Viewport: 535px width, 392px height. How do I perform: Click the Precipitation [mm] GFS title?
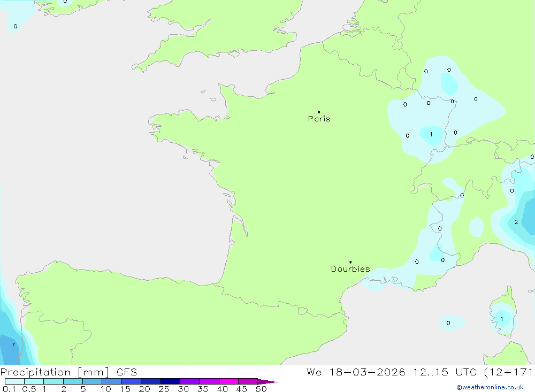tap(68, 372)
